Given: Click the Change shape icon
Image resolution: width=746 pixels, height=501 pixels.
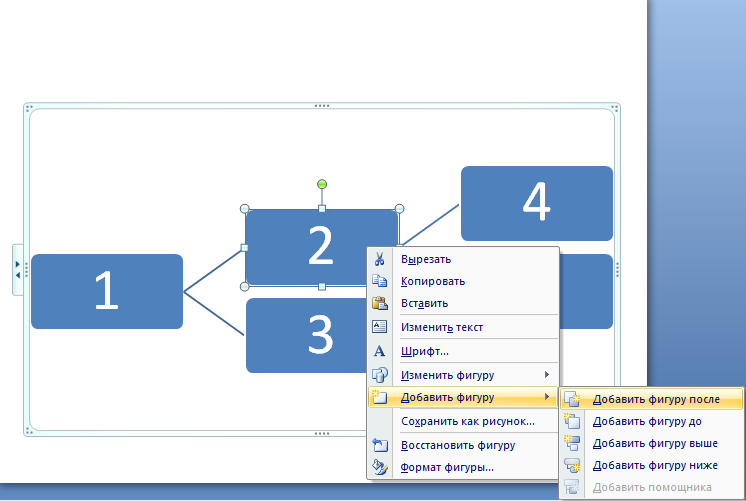Looking at the screenshot, I should pos(379,375).
